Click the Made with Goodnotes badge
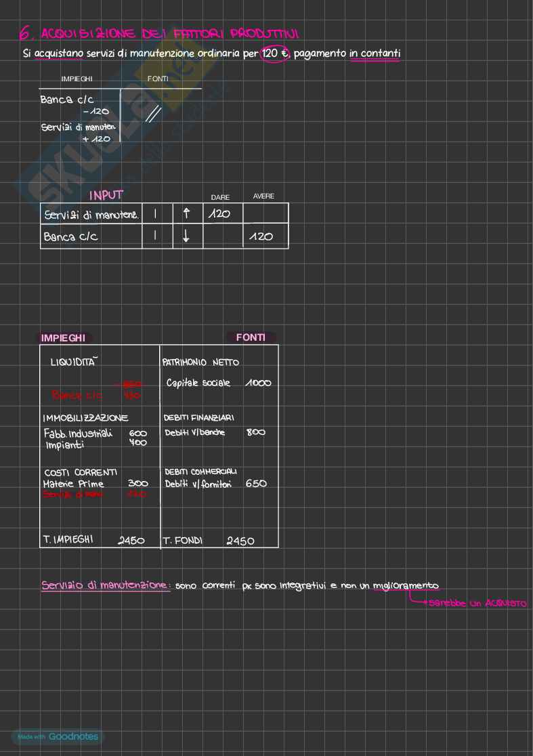The image size is (533, 756). click(58, 736)
